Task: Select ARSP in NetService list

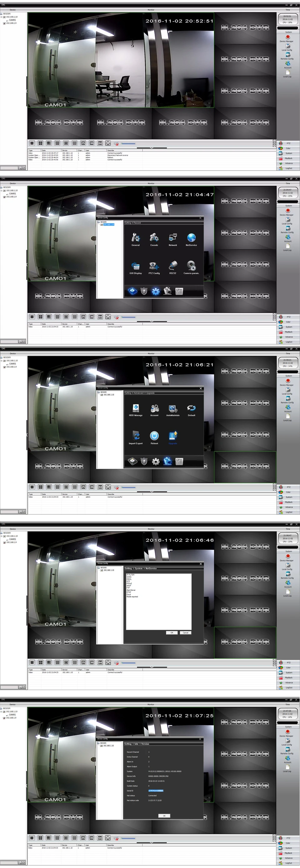Action: (129, 586)
